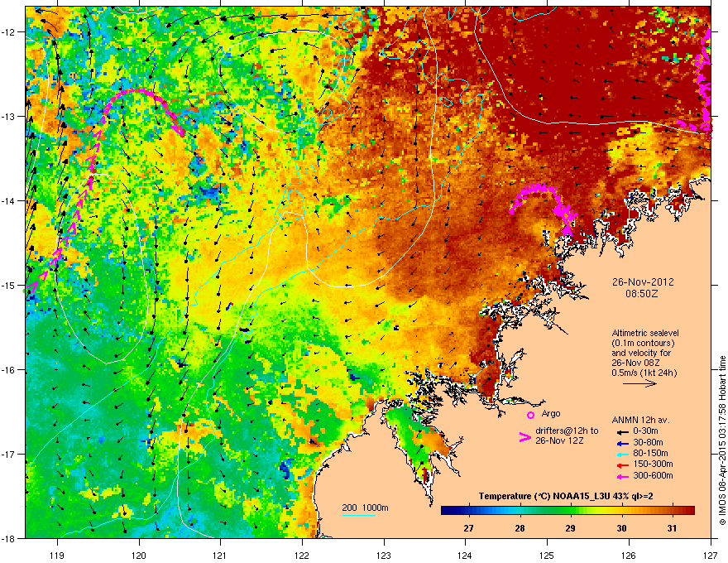This screenshot has width=728, height=563.
Task: Click the '30-80m' depth label
Action: [648, 442]
